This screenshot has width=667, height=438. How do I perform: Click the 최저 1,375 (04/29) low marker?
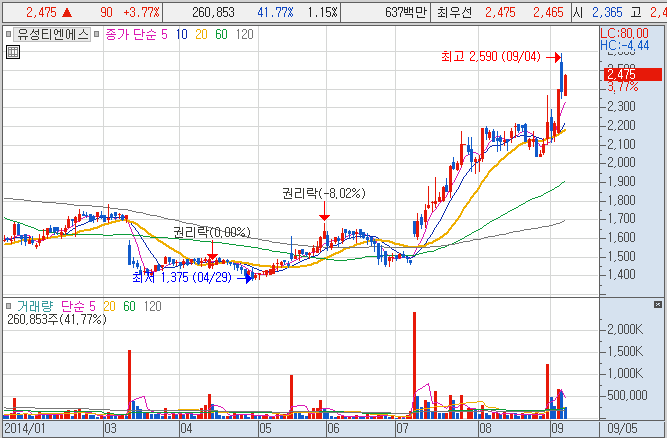(x=182, y=278)
